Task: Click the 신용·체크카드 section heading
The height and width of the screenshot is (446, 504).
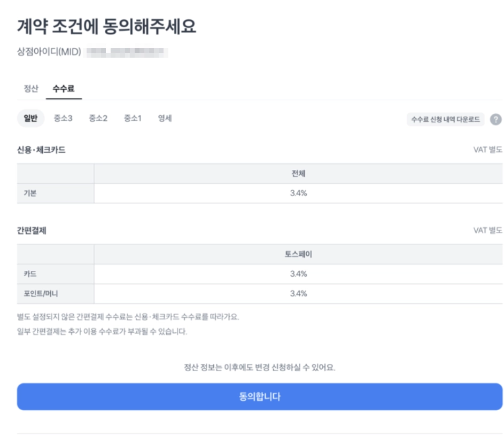Action: (41, 150)
